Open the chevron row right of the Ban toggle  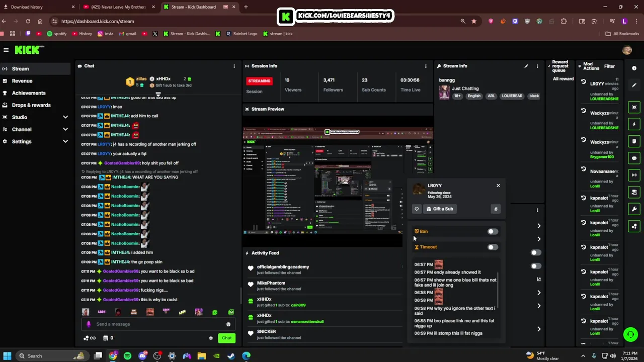pyautogui.click(x=538, y=226)
